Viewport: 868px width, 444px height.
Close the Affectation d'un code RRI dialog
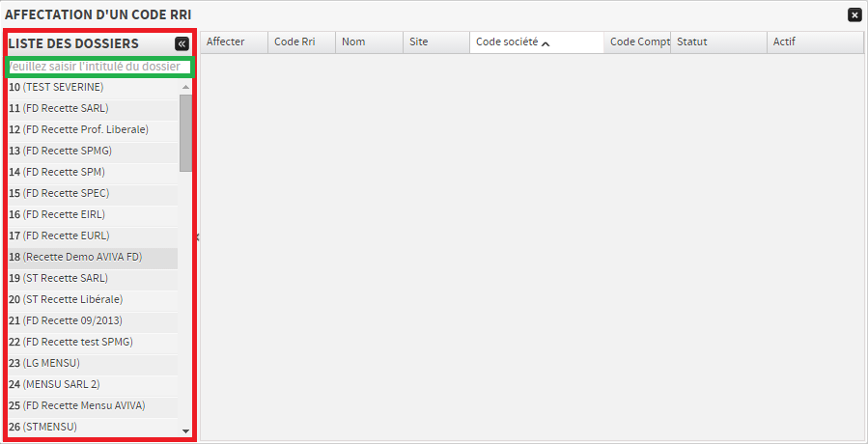(x=854, y=14)
